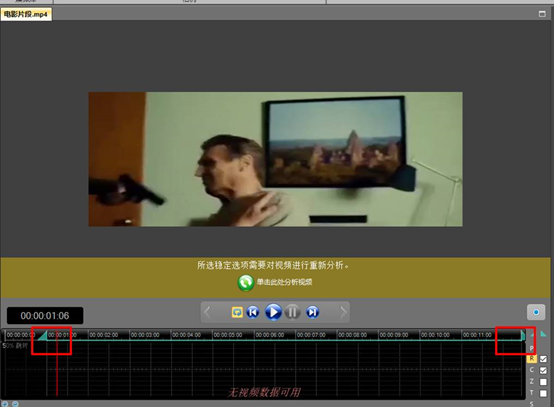
Task: Click 00:00:06:00 on the timeline ruler
Action: click(270, 335)
